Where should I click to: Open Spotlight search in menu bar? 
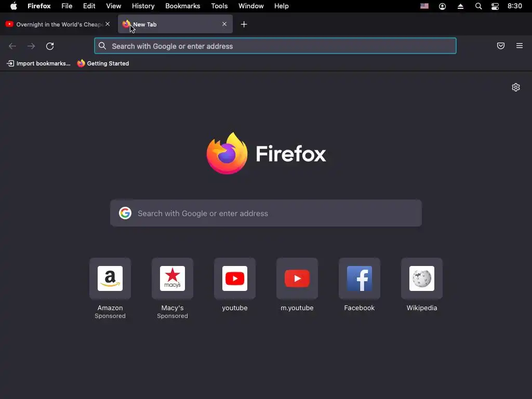(x=478, y=6)
